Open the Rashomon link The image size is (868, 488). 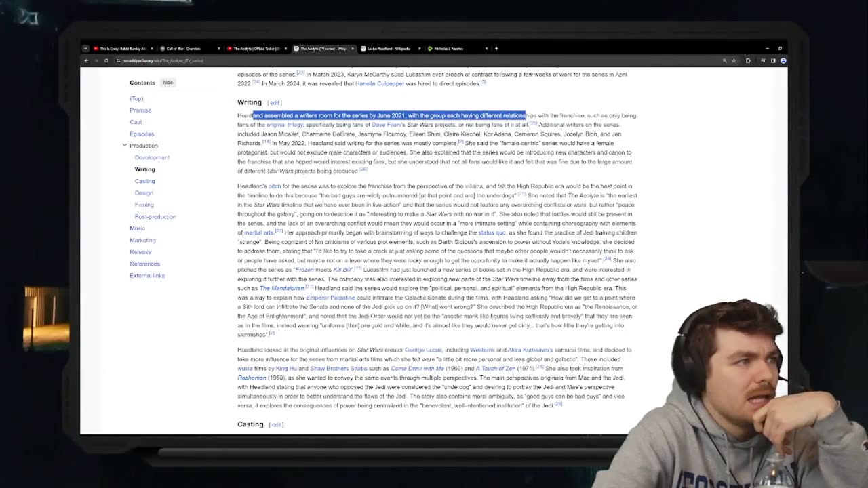(252, 378)
